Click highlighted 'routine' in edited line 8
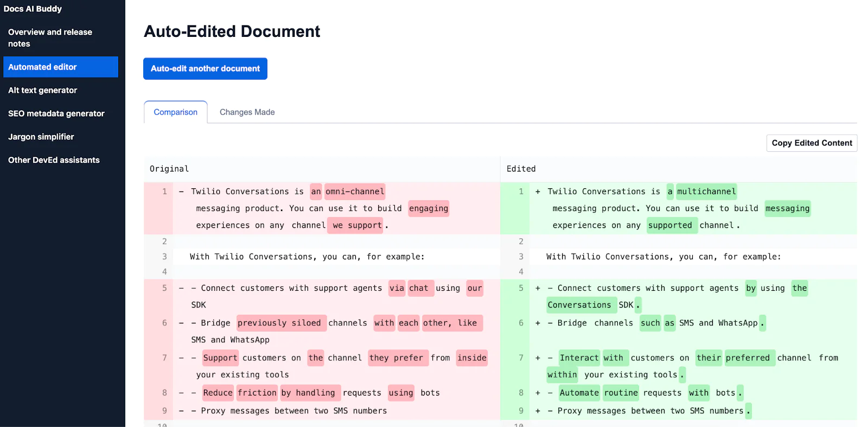Screen dimensions: 868x427 pos(621,392)
